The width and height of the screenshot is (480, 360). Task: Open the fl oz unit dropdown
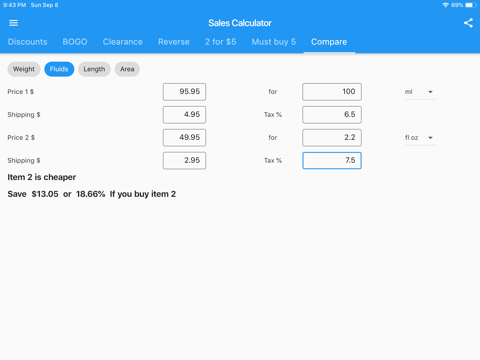tap(420, 138)
